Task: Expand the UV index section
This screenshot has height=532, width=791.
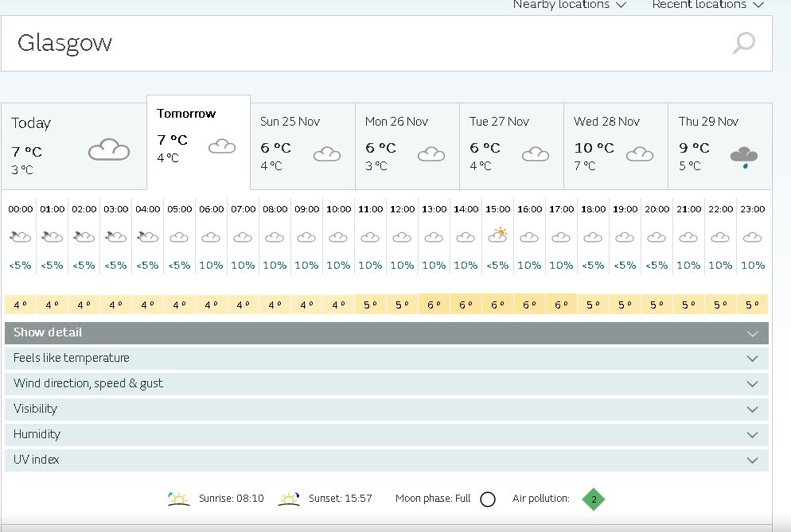Action: click(387, 460)
